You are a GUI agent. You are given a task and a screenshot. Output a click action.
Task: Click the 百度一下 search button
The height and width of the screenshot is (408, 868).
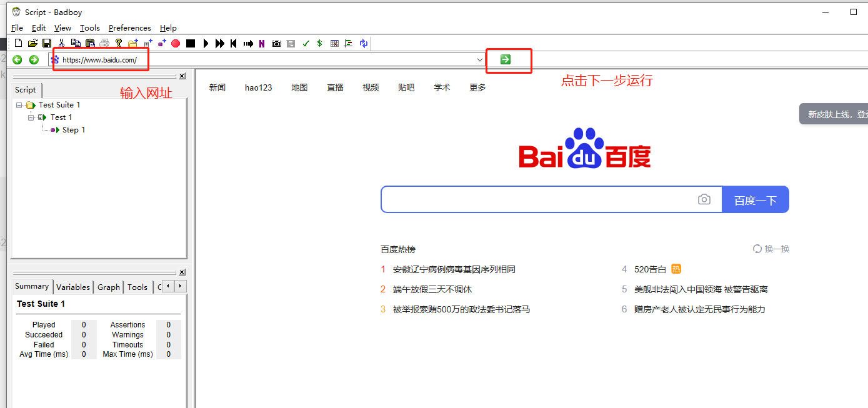coord(756,199)
